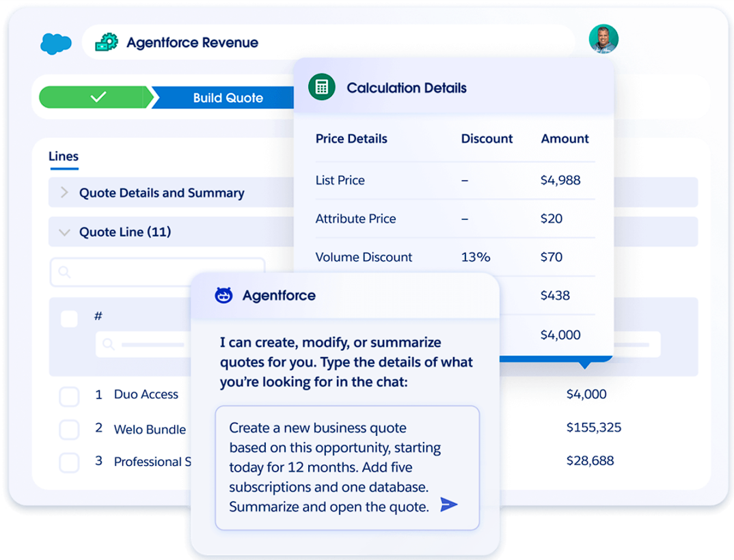The height and width of the screenshot is (560, 734).
Task: Click the Price Details column header
Action: [351, 139]
